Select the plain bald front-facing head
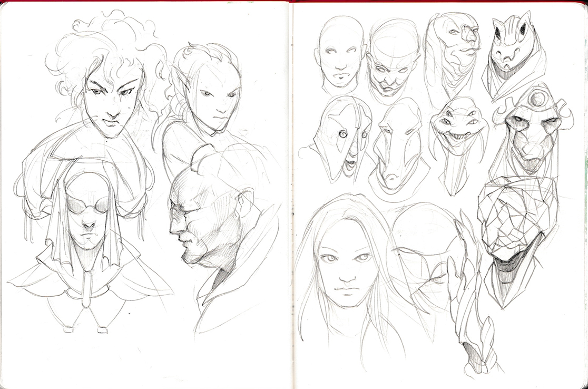The height and width of the screenshot is (389, 588). 340,53
